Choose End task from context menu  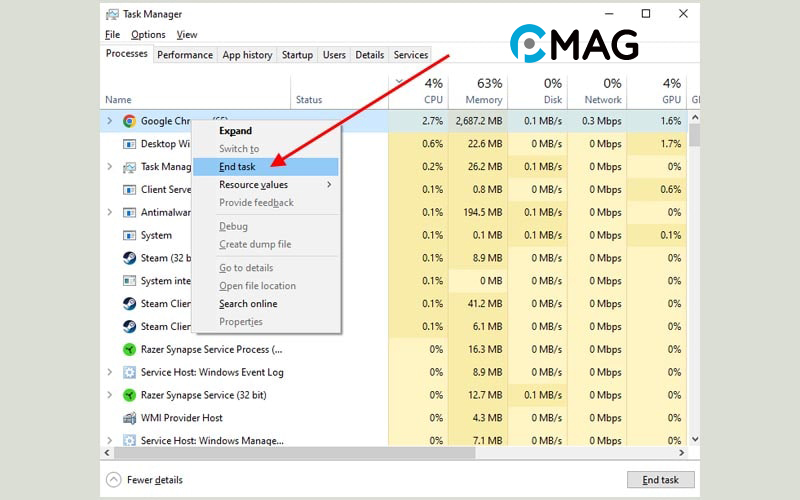(x=238, y=167)
